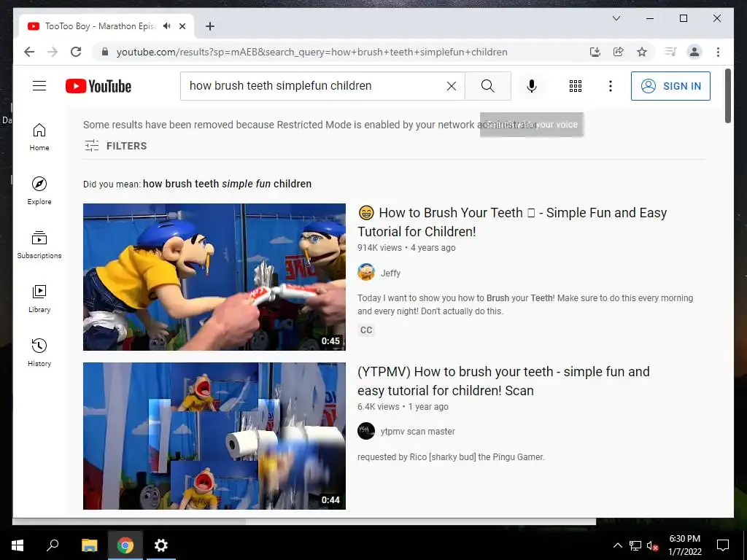747x560 pixels.
Task: Visit the Jeffy channel name
Action: tap(390, 273)
